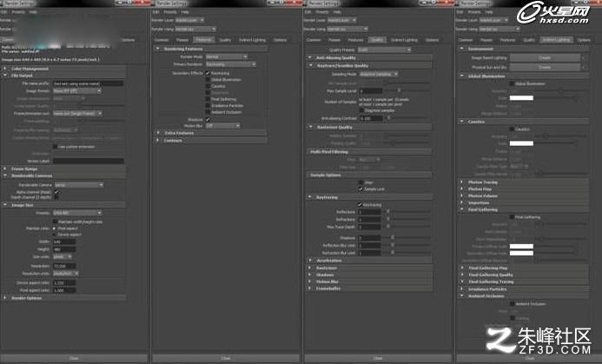Click Close button of the Quality-tab window

pos(378,358)
